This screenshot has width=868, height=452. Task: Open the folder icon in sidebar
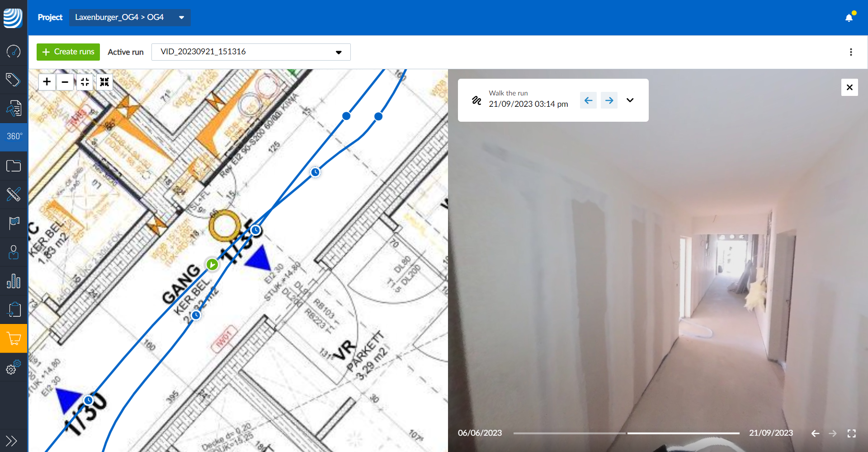14,166
